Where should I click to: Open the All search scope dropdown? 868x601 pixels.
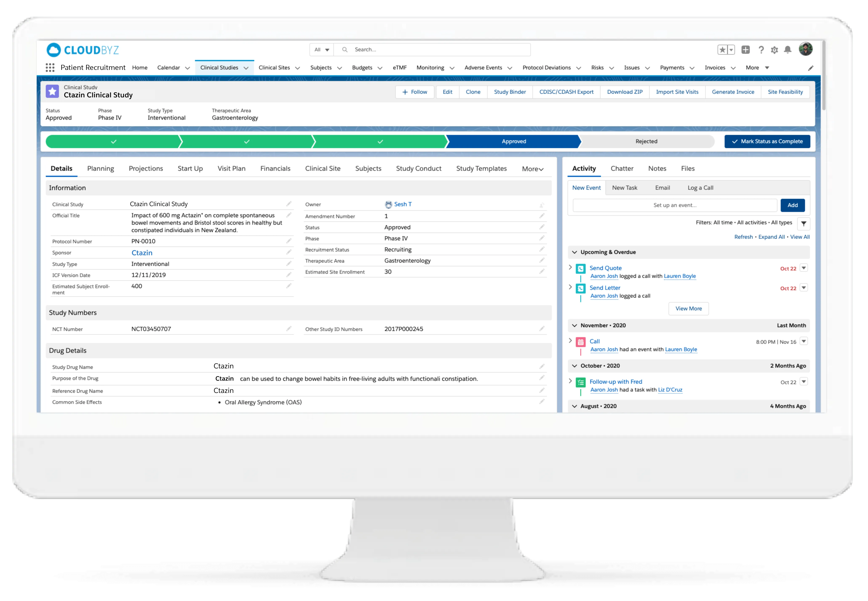coord(322,50)
